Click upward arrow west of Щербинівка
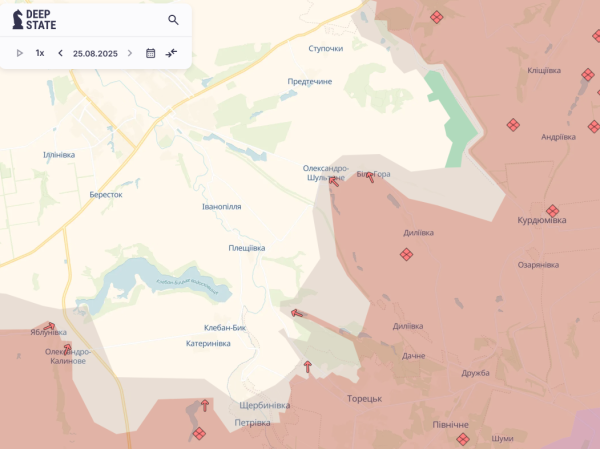Viewport: 600px width, 449px height. [205, 405]
